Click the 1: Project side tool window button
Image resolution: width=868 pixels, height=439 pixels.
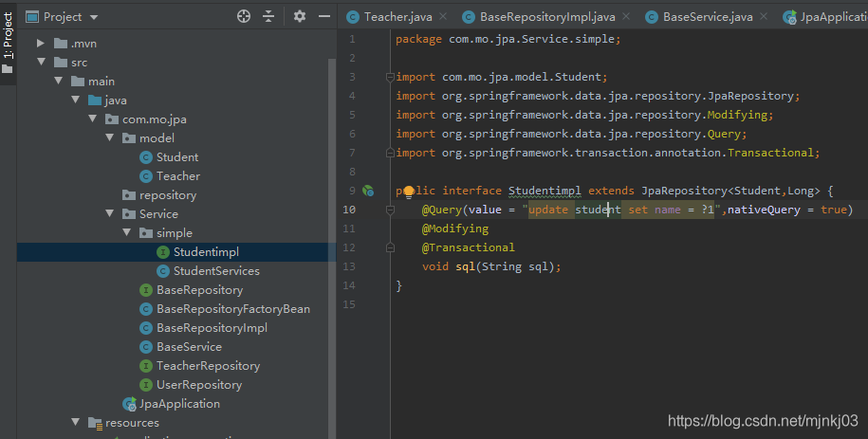click(9, 36)
